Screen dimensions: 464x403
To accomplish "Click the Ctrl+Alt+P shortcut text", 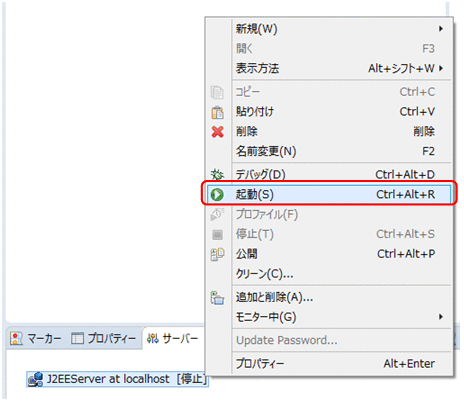I will pos(406,254).
